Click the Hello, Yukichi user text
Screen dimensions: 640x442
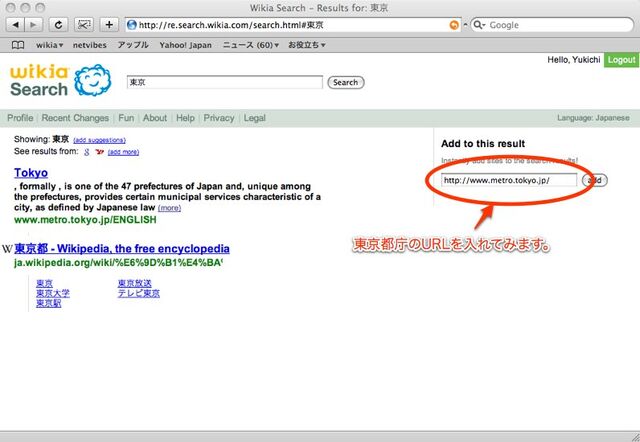pos(574,60)
